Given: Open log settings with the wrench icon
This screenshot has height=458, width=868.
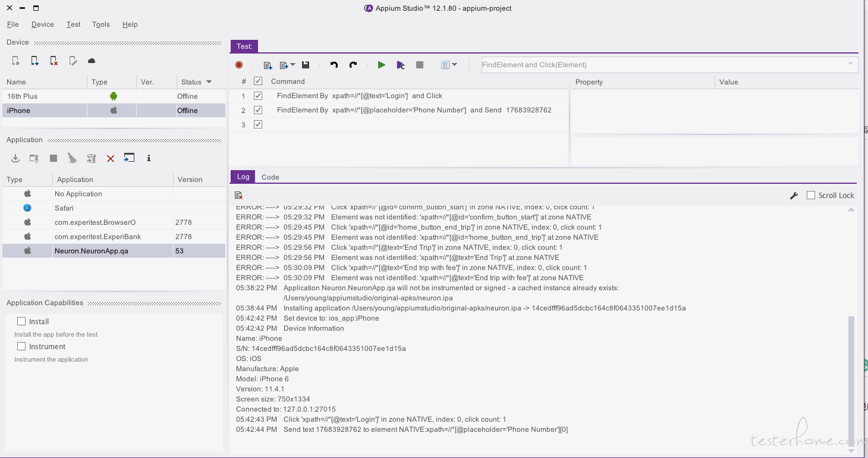Looking at the screenshot, I should point(794,195).
